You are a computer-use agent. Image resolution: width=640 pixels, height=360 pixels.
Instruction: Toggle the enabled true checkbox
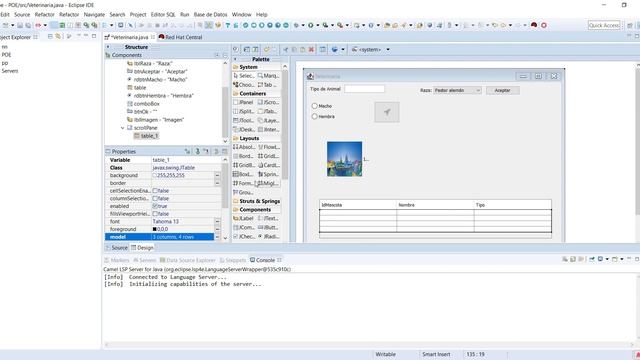pyautogui.click(x=155, y=206)
